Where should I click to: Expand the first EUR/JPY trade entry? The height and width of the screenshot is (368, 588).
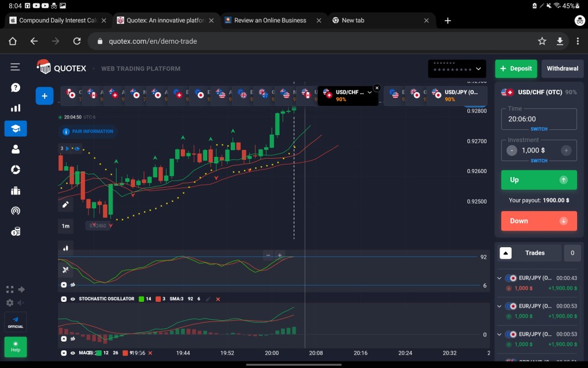(x=499, y=278)
